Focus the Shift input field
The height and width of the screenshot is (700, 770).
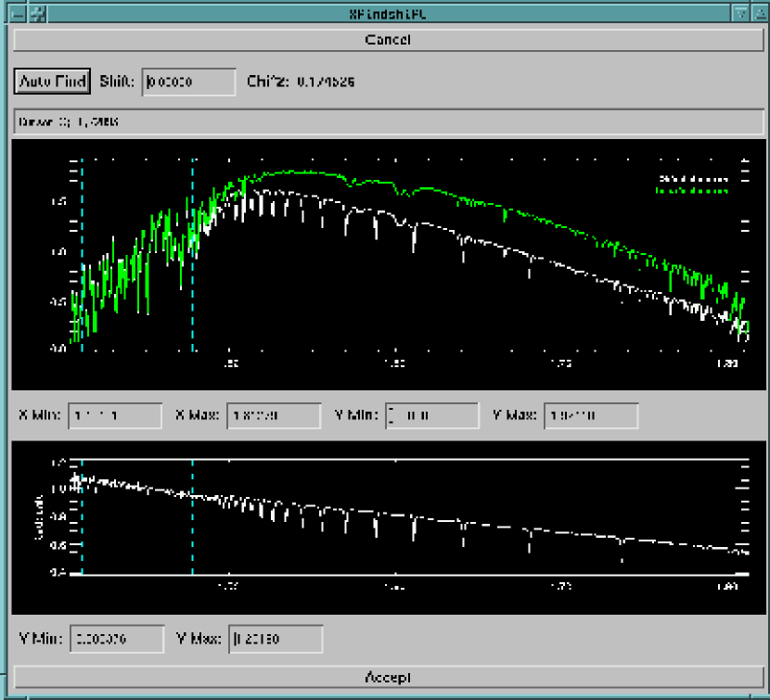point(188,82)
